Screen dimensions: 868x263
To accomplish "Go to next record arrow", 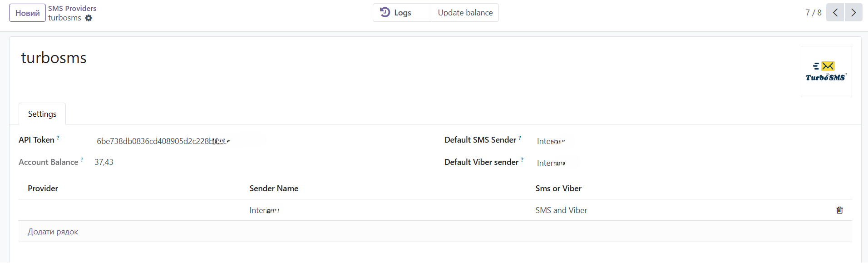I will click(x=853, y=13).
